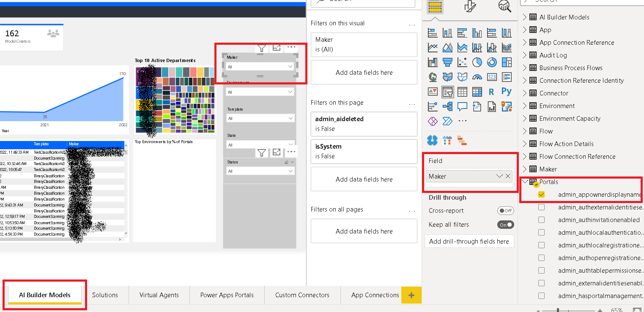Viewport: 644px width, 312px height.
Task: Enable Cross-report drill through
Action: [506, 210]
